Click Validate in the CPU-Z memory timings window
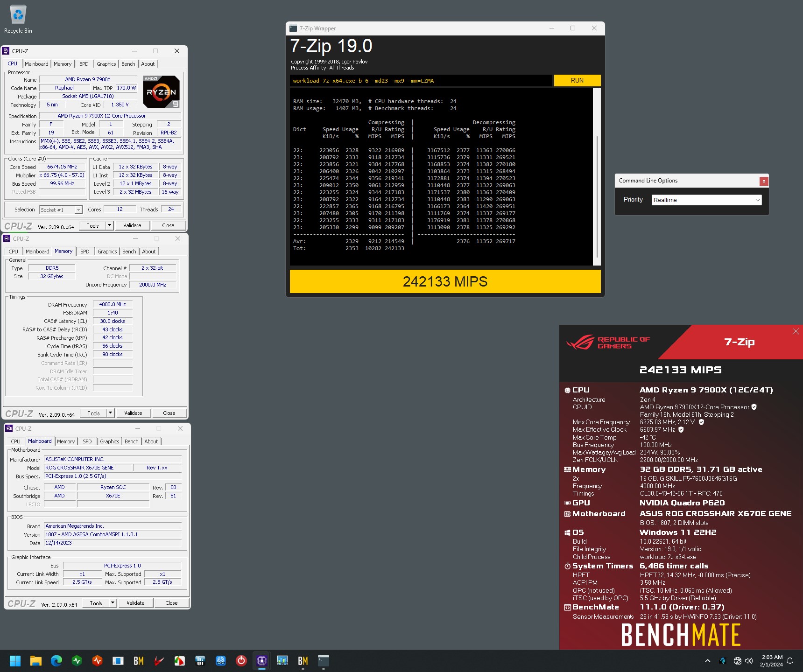This screenshot has height=672, width=803. coord(133,413)
